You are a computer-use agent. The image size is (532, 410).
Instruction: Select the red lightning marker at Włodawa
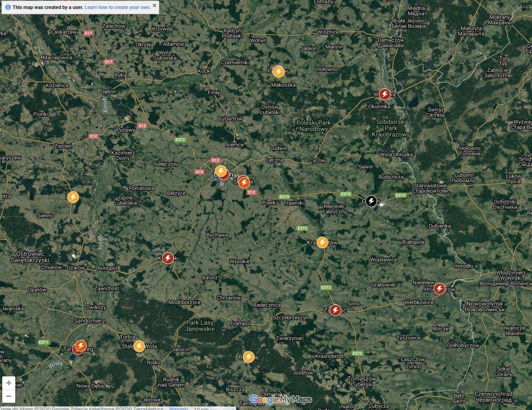pyautogui.click(x=384, y=94)
